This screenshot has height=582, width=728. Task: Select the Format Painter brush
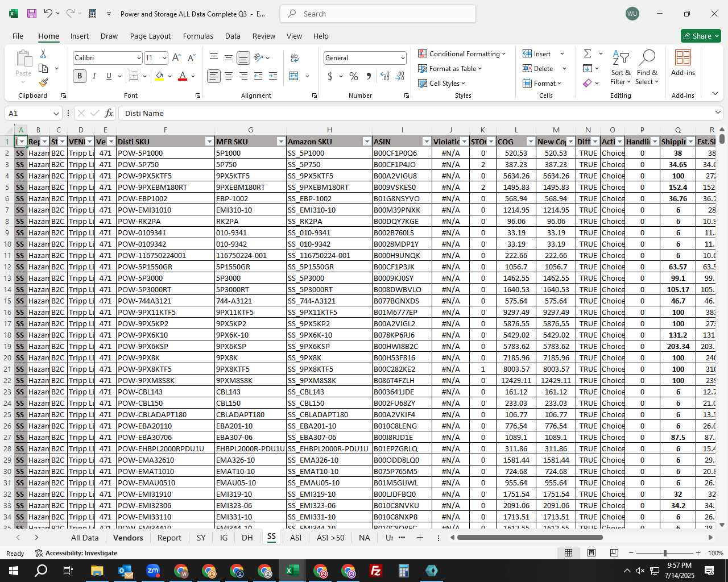point(43,82)
